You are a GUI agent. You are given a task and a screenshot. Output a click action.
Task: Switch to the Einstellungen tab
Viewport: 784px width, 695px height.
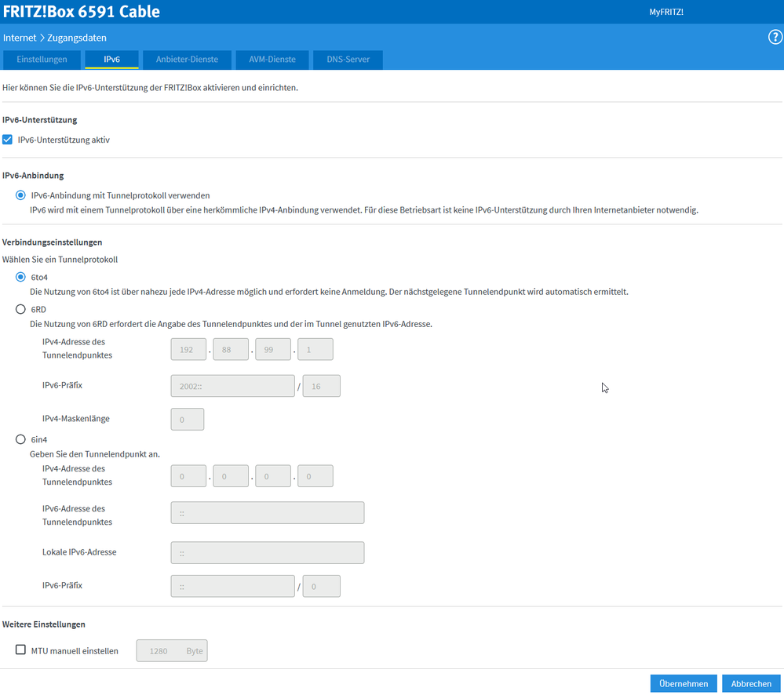(x=42, y=60)
